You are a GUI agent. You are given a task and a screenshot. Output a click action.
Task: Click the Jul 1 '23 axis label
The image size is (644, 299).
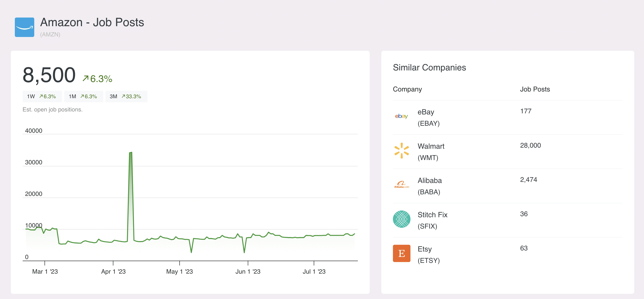coord(314,271)
